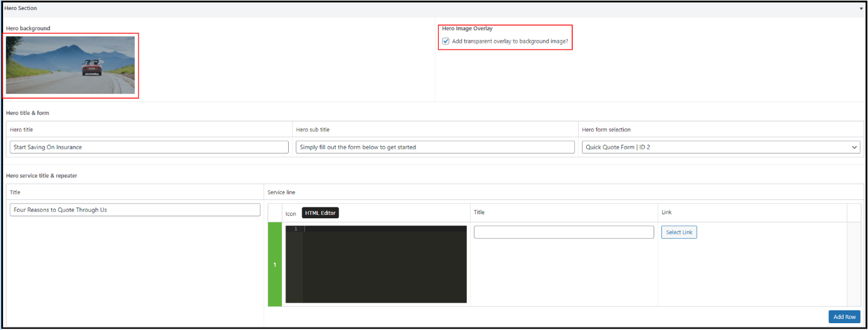Click the Add transparent overlay label text
The width and height of the screenshot is (868, 330).
coord(510,41)
